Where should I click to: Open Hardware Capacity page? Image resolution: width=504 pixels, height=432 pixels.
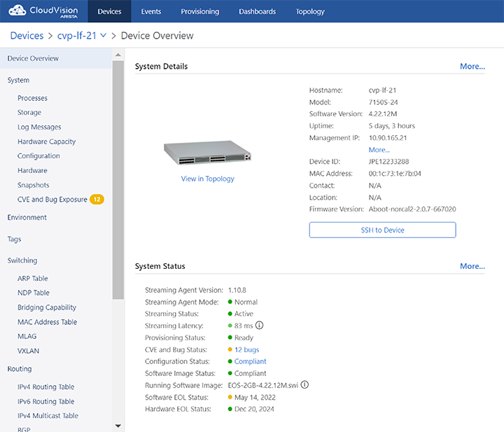[x=47, y=141]
